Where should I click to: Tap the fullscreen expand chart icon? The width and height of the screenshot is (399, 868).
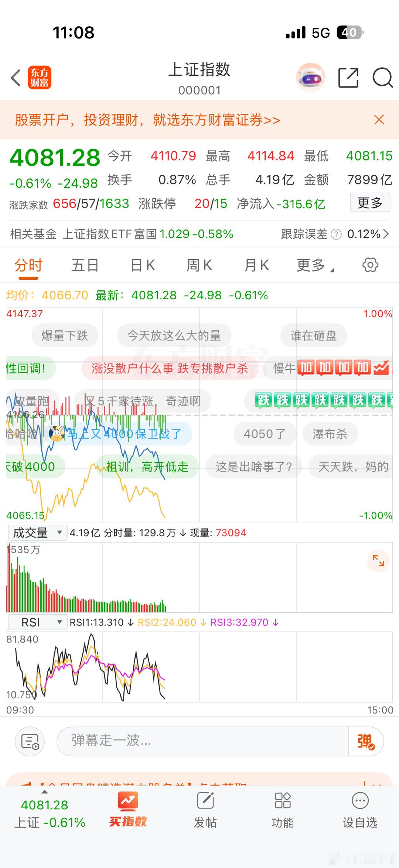click(x=378, y=561)
